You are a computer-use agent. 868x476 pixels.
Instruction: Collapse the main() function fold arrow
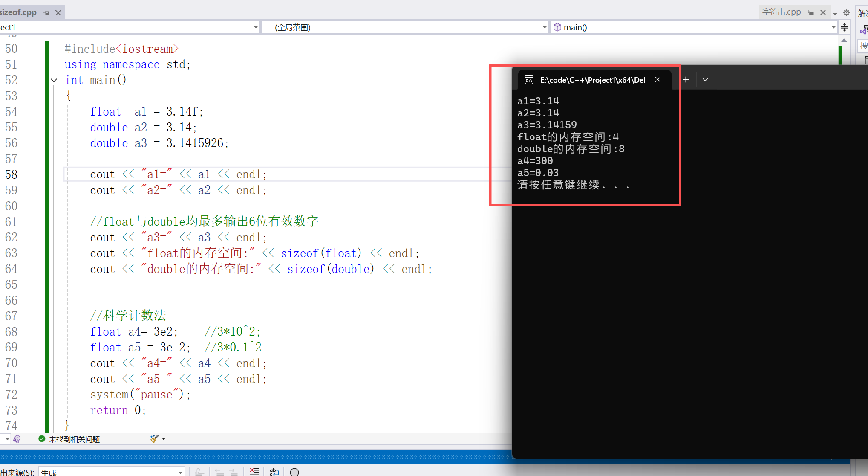(54, 80)
